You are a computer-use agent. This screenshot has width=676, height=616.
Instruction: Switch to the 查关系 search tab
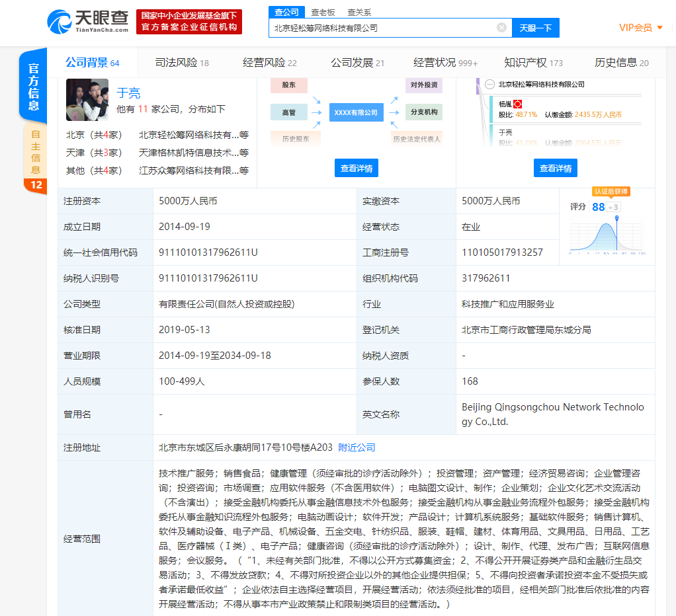coord(359,13)
